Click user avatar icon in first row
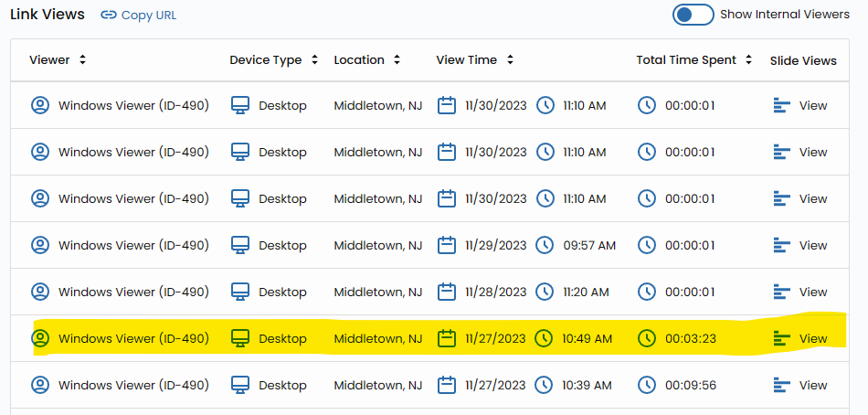868x415 pixels. coord(40,105)
